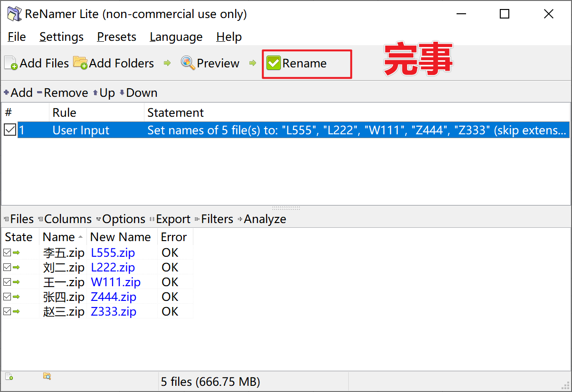This screenshot has height=392, width=572.
Task: Click green arrow icon of 刘二.zip row
Action: tap(16, 267)
